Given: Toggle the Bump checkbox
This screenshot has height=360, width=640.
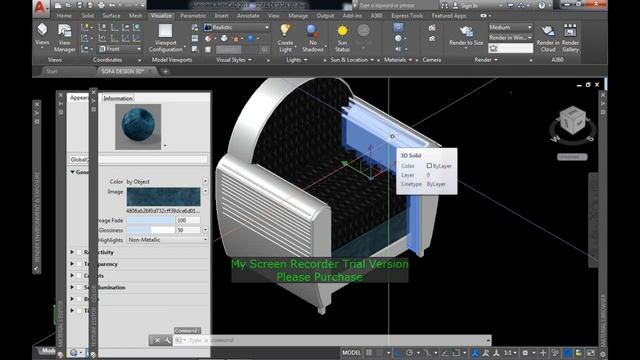Looking at the screenshot, I should tap(80, 299).
